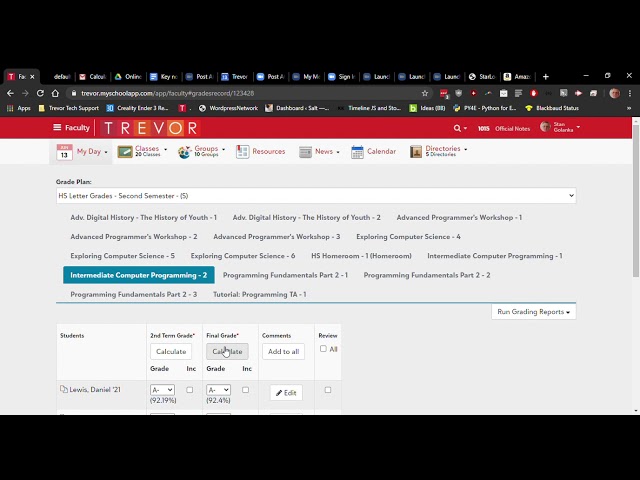This screenshot has width=640, height=480.
Task: Select Advanced Programmer's Workshop - 1 tab
Action: [x=459, y=218]
